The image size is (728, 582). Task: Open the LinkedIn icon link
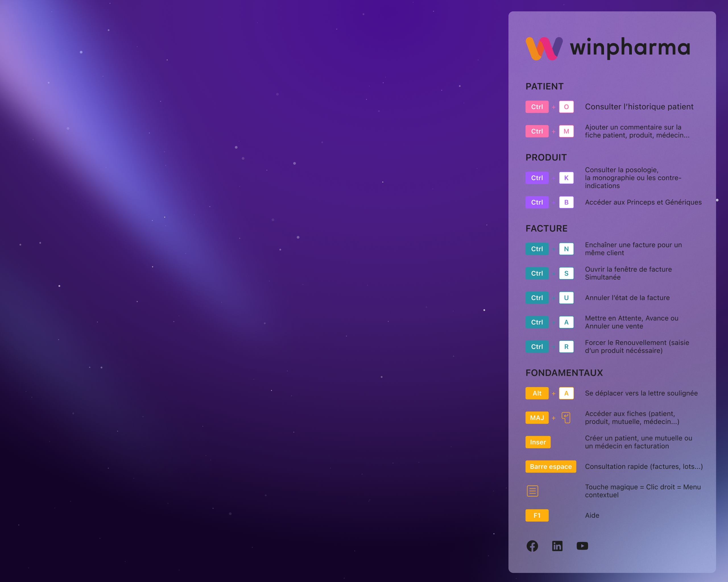click(x=557, y=546)
